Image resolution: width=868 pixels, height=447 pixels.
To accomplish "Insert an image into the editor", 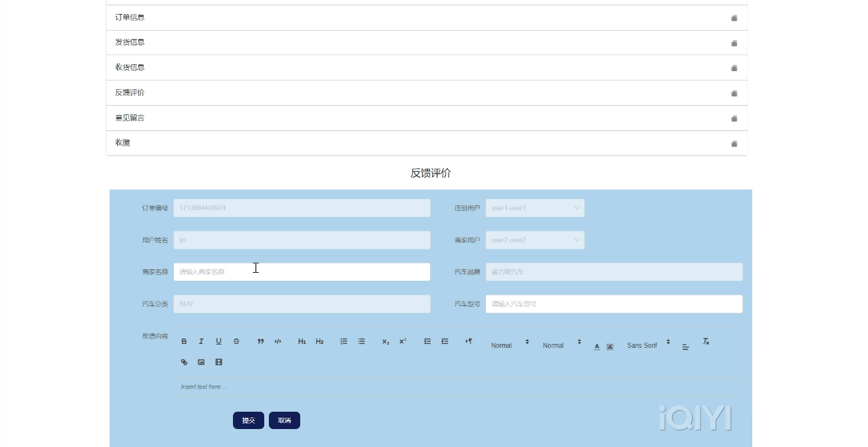I will click(201, 363).
